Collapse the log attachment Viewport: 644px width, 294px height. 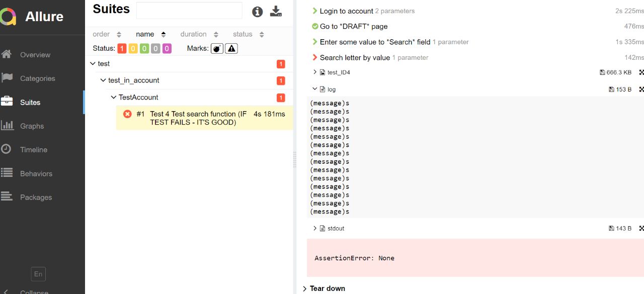[315, 89]
